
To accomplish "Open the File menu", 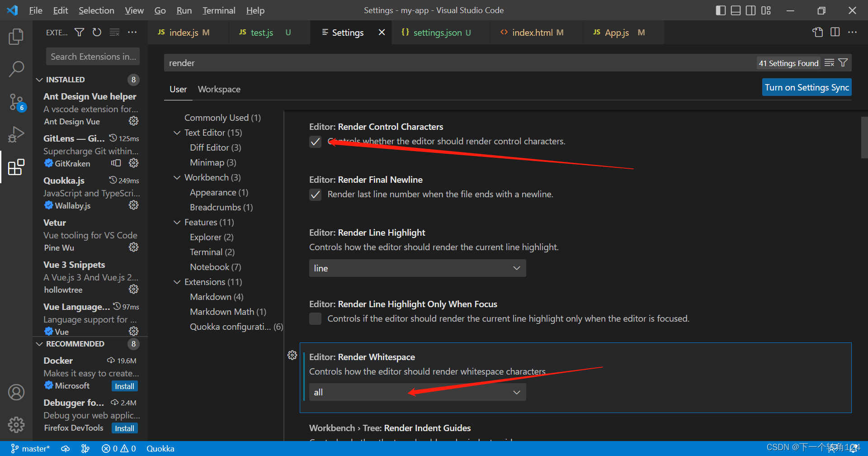I will point(35,10).
